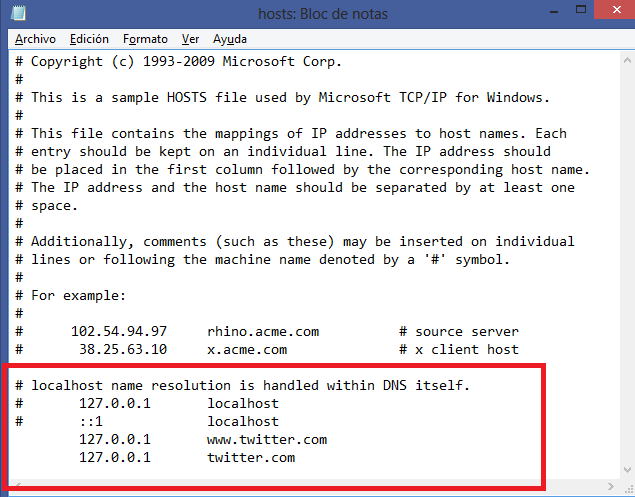Viewport: 635px width, 497px height.
Task: Click the vertical scrollbar down arrow
Action: pos(627,470)
